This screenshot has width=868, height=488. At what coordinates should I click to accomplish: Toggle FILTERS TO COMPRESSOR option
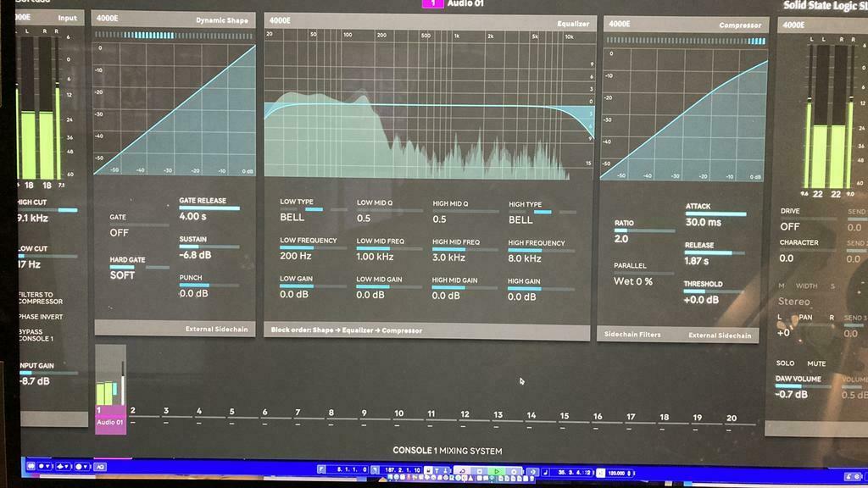coord(41,298)
